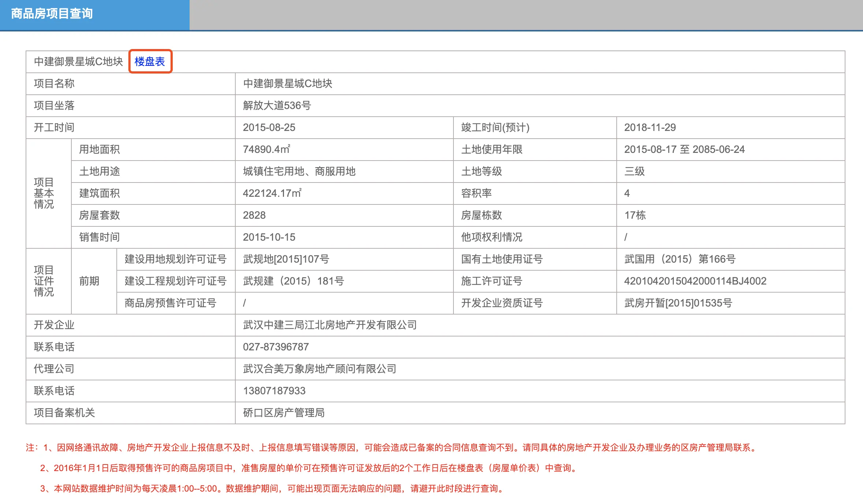Click the 项目名称 value cell
Viewport: 863px width, 504px height.
click(287, 83)
